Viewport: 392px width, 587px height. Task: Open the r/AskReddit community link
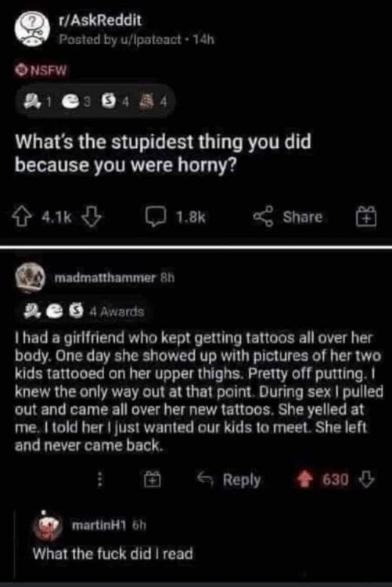pyautogui.click(x=100, y=21)
